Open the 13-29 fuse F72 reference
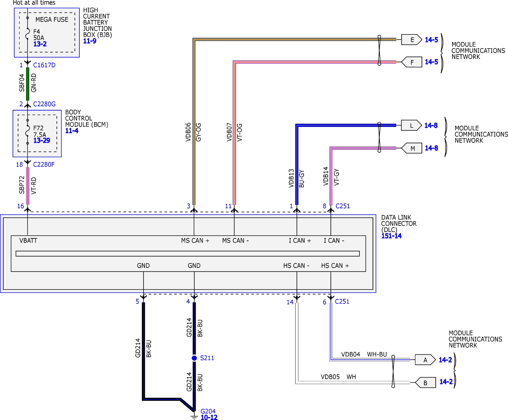Viewport: 508px width, 420px height. (x=41, y=140)
